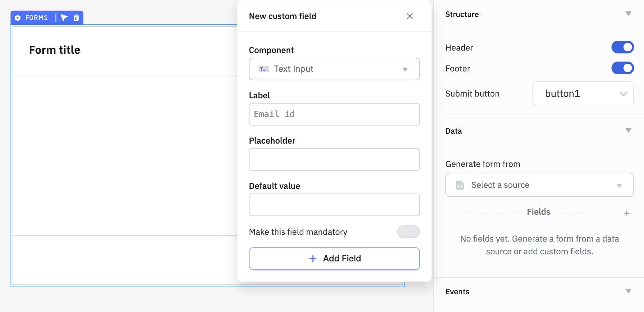Image resolution: width=644 pixels, height=312 pixels.
Task: Enable Make this field mandatory
Action: point(408,232)
